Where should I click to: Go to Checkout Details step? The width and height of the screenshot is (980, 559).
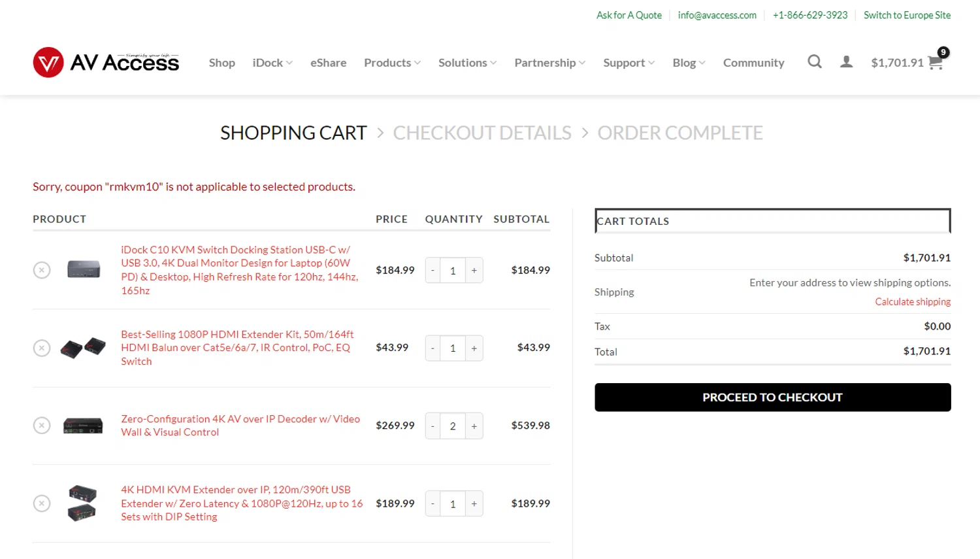pyautogui.click(x=482, y=133)
